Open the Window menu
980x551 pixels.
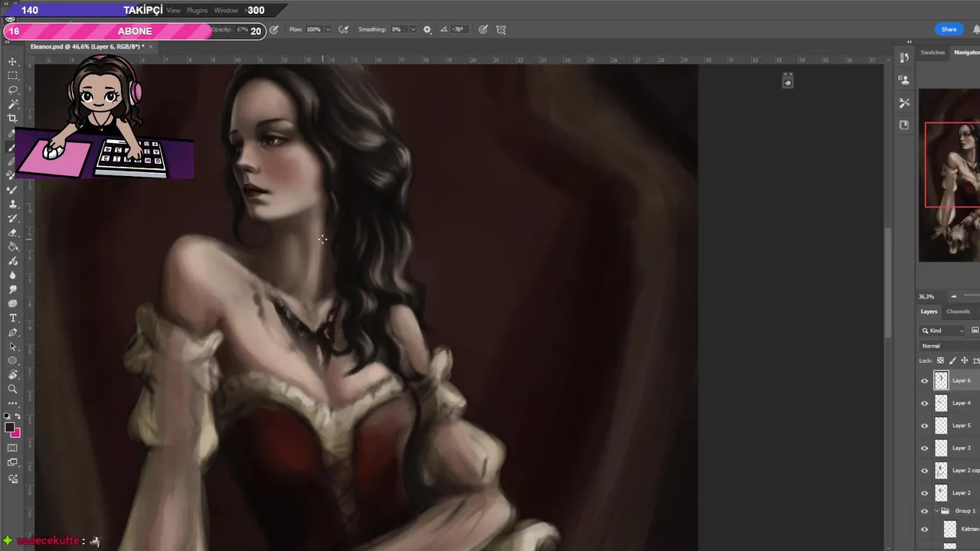[226, 11]
